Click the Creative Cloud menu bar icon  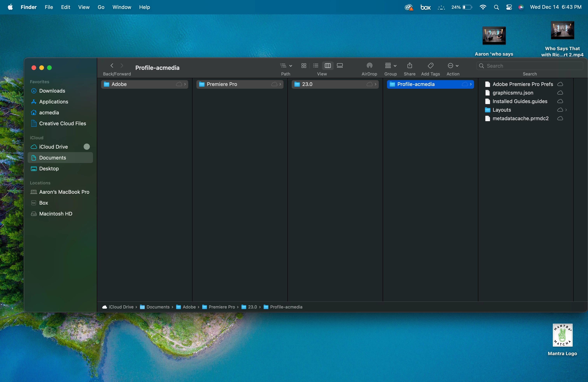[x=409, y=7]
